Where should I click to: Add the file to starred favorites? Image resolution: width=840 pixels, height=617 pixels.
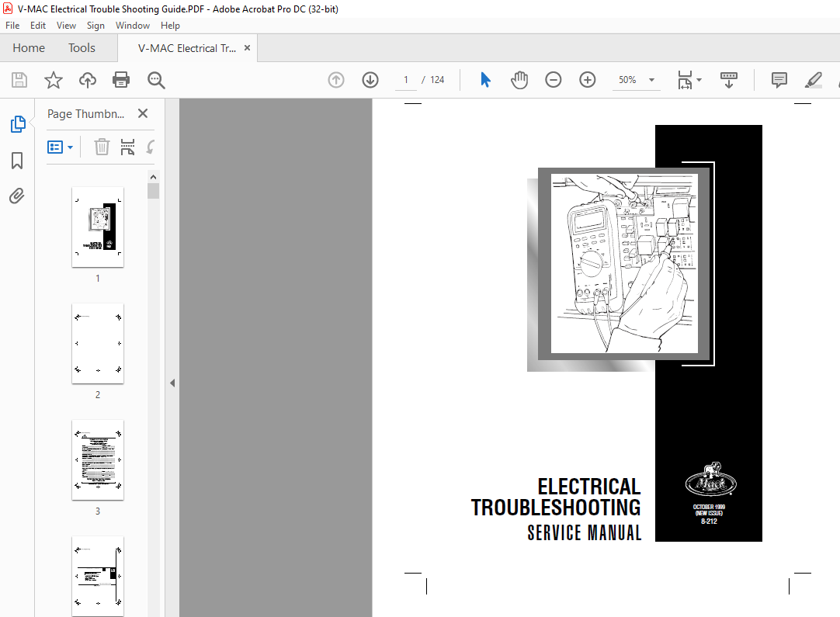53,80
